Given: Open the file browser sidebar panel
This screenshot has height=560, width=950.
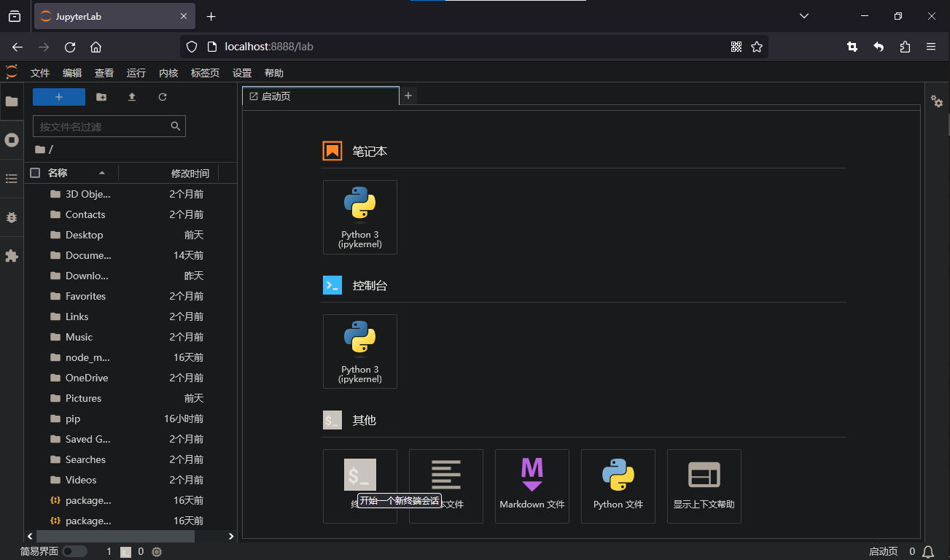Looking at the screenshot, I should click(x=12, y=101).
